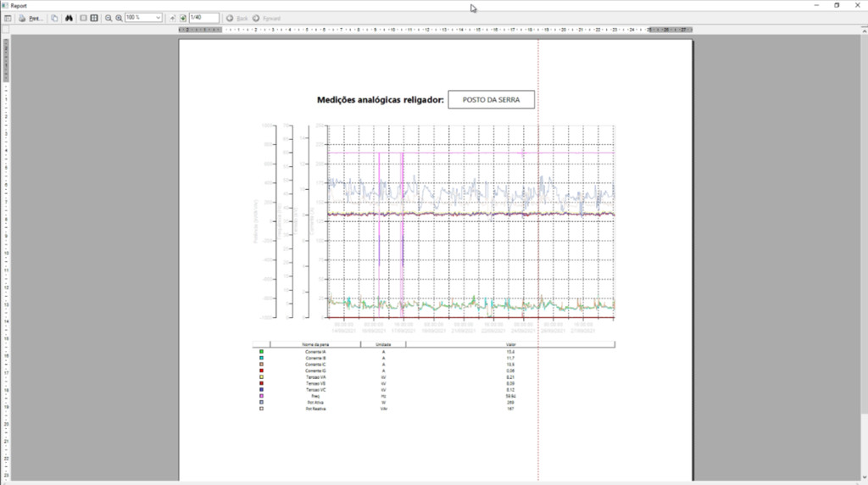Click the printer icon in the toolbar
Viewport: 868px width, 485px height.
23,18
